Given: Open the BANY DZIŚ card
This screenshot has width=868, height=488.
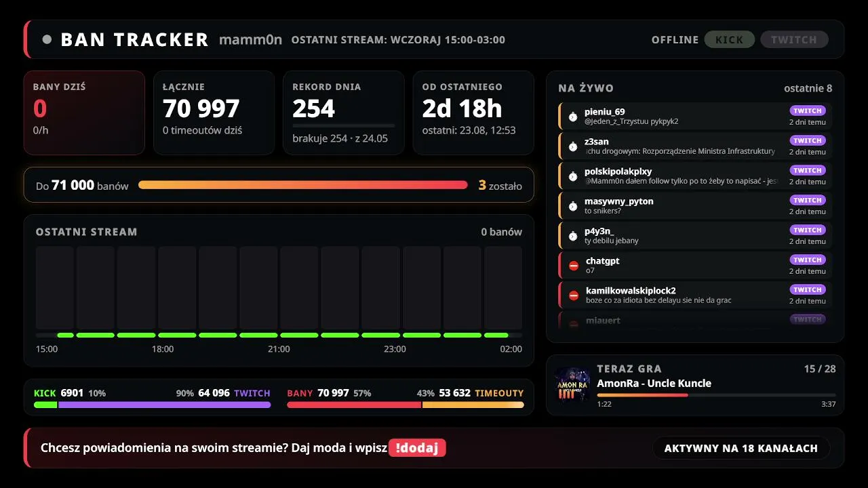Looking at the screenshot, I should (x=84, y=113).
